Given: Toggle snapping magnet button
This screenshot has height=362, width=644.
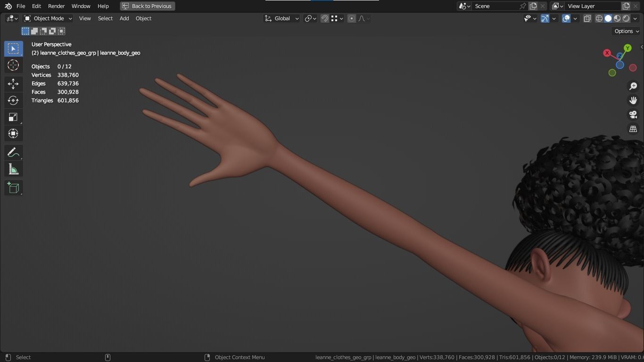Looking at the screenshot, I should pyautogui.click(x=325, y=18).
